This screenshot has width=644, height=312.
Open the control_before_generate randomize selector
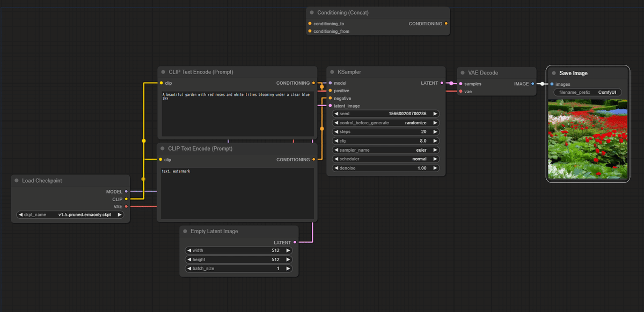point(386,123)
